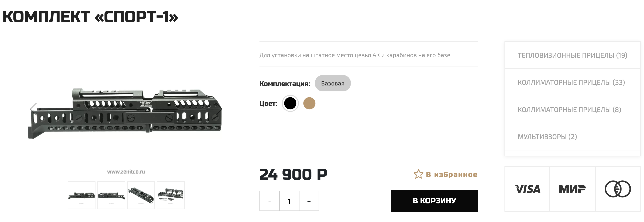The image size is (644, 222).
Task: Select the fourth disassembled-kit thumbnail
Action: [x=171, y=195]
